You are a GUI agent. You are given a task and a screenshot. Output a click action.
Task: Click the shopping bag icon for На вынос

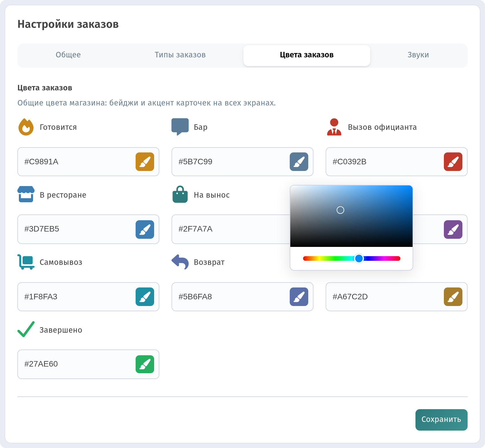click(180, 194)
